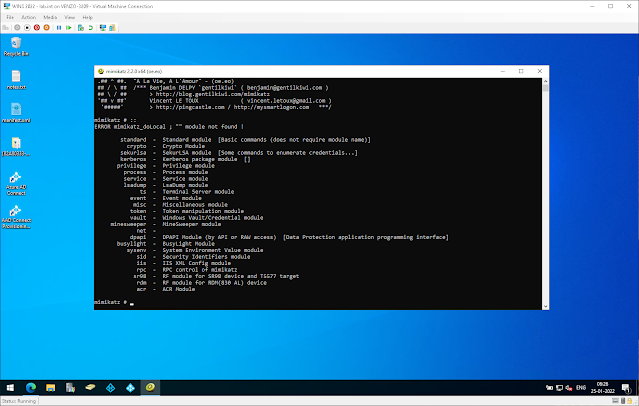Click the Ctrl+Alt+Delete toolbar icon
Image resolution: width=639 pixels, height=406 pixels.
pyautogui.click(x=6, y=28)
